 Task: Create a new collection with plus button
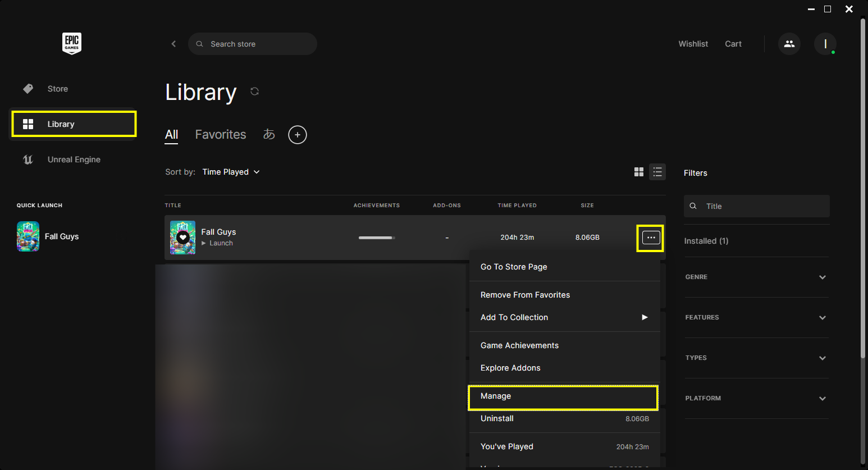click(298, 135)
